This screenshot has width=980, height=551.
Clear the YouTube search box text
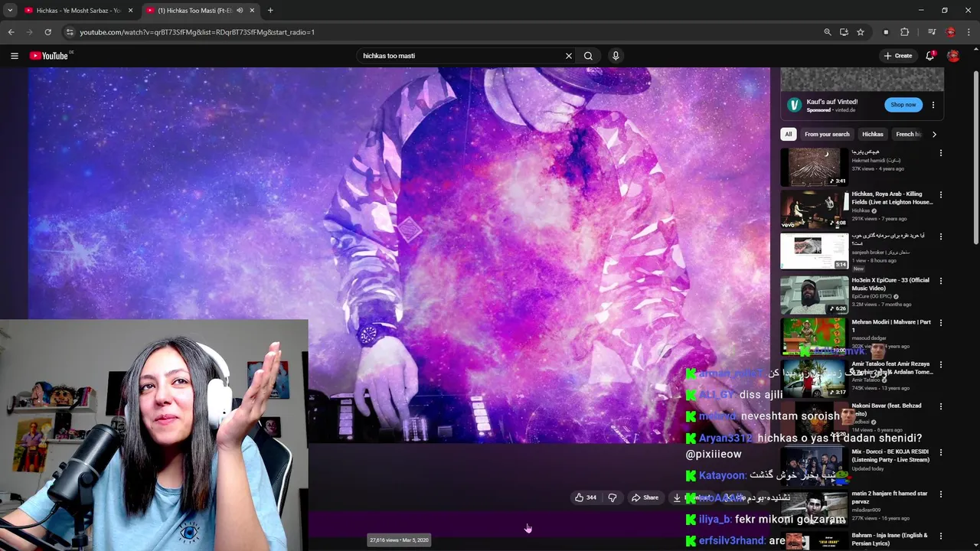(x=569, y=56)
